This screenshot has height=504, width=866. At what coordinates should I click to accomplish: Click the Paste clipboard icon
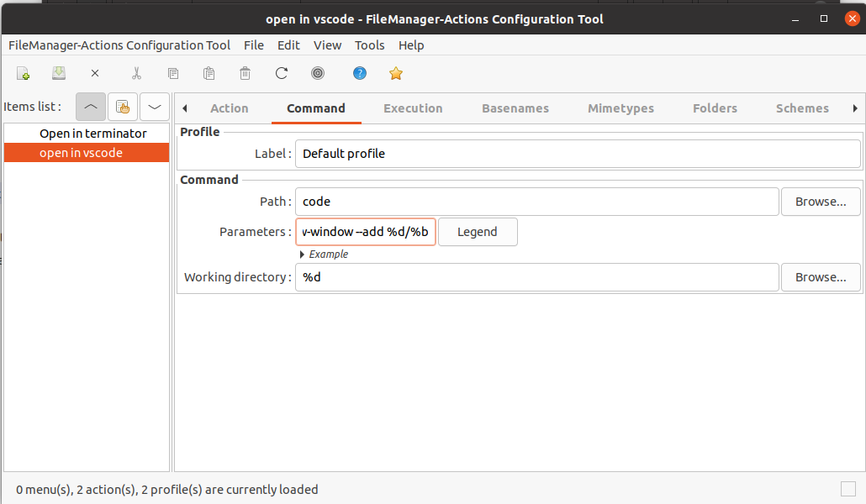click(x=209, y=73)
